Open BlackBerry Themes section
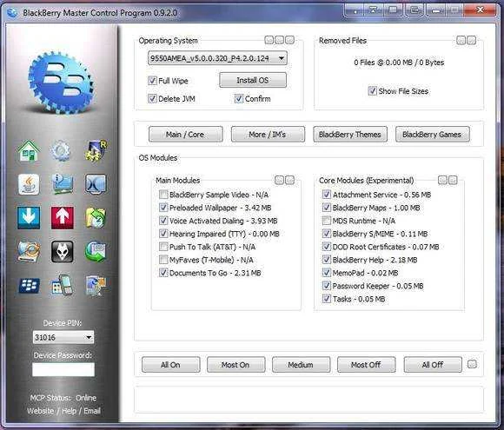Image resolution: width=504 pixels, height=430 pixels. (350, 135)
